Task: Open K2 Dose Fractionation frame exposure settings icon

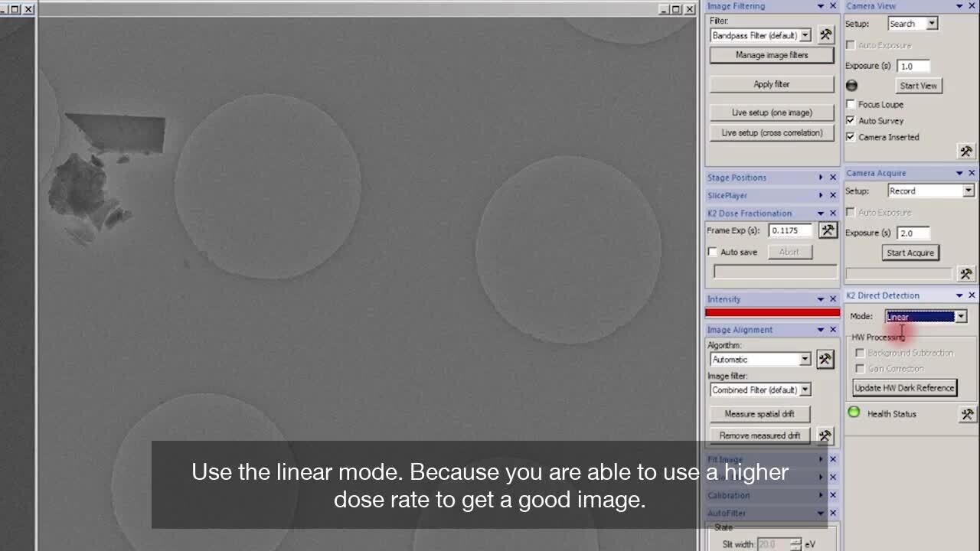Action: (x=827, y=230)
